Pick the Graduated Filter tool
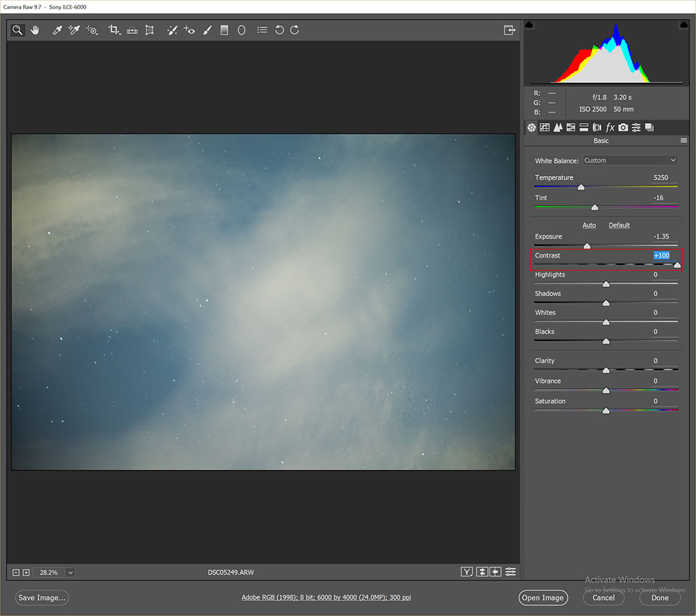696x616 pixels. coord(224,30)
